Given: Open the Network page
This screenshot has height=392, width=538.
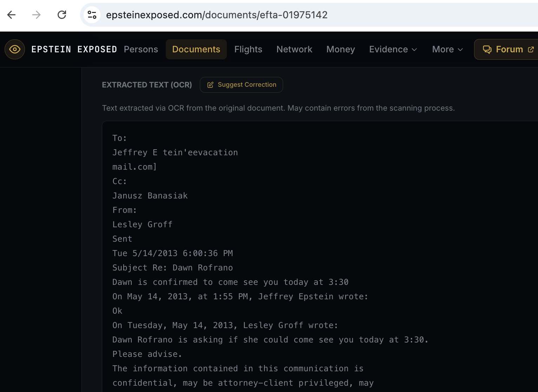Looking at the screenshot, I should coord(294,50).
